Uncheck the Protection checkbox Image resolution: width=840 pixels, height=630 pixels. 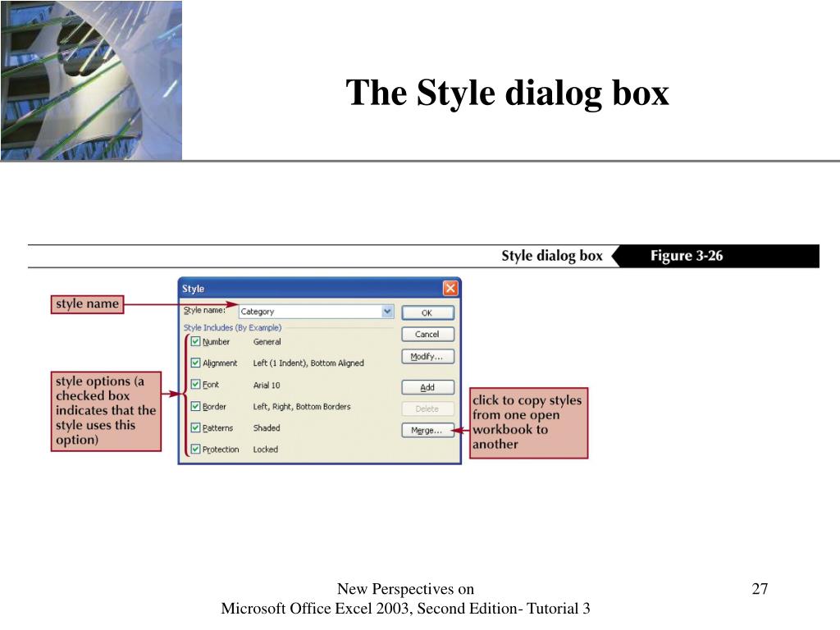pyautogui.click(x=195, y=449)
